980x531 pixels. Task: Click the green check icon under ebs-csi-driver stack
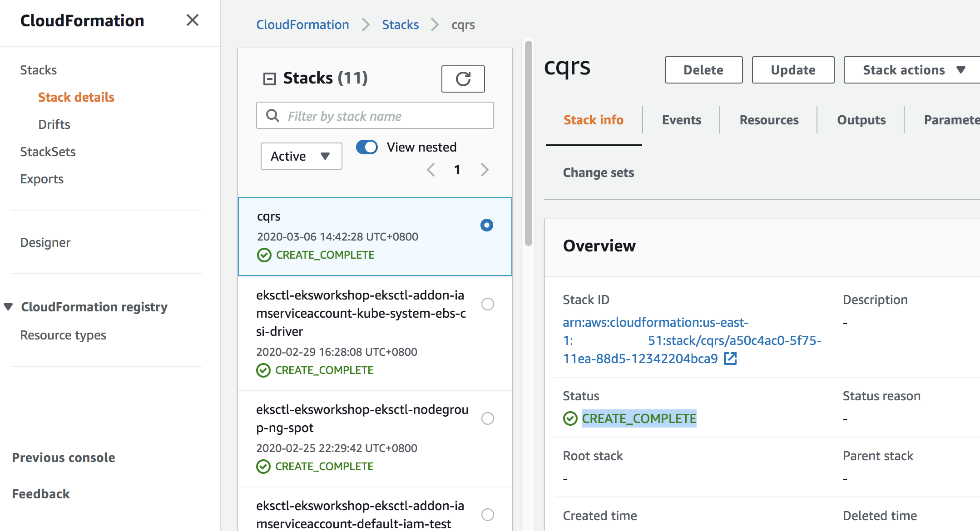[263, 370]
